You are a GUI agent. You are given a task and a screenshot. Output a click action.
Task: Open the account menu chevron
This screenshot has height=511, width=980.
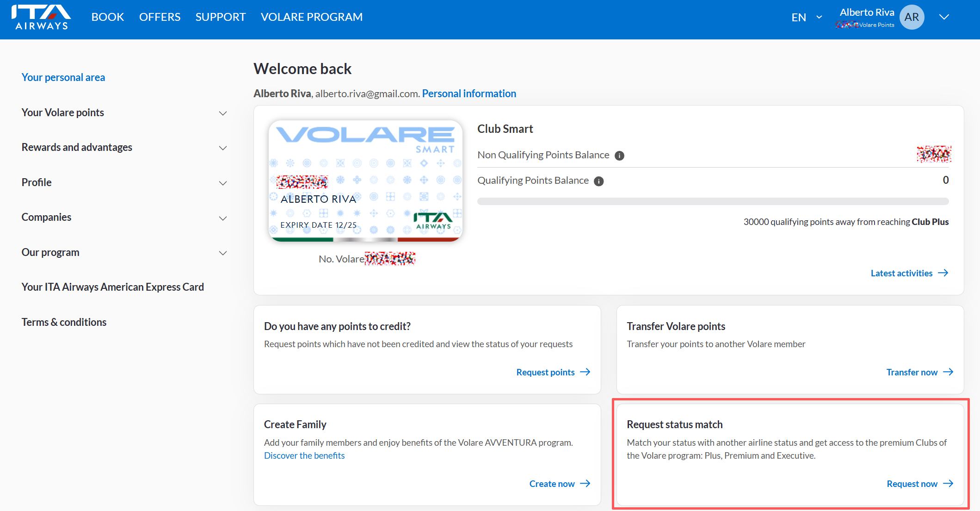tap(944, 17)
